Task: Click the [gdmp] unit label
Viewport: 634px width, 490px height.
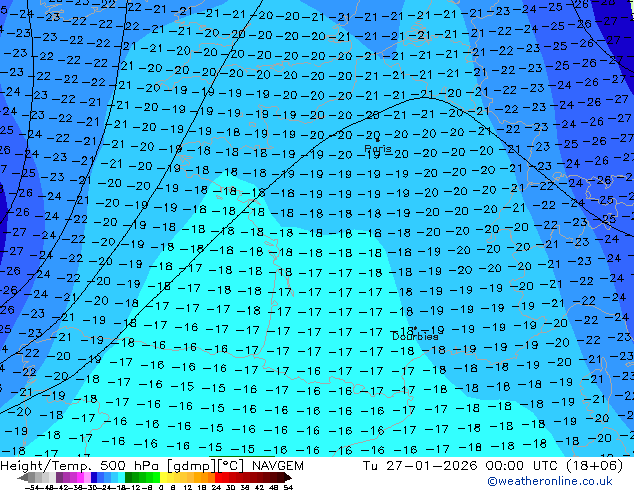Action: pos(192,466)
